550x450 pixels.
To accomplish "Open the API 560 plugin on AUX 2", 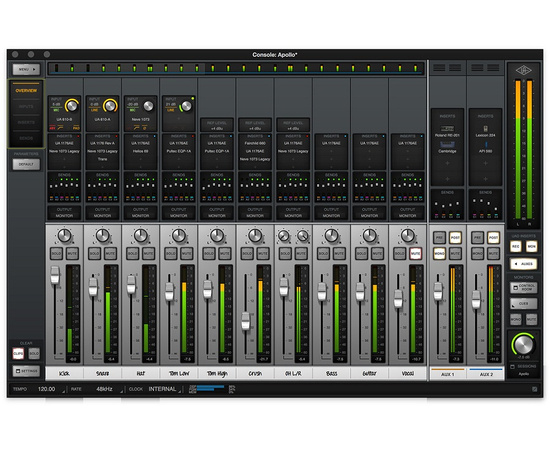I will pyautogui.click(x=485, y=147).
